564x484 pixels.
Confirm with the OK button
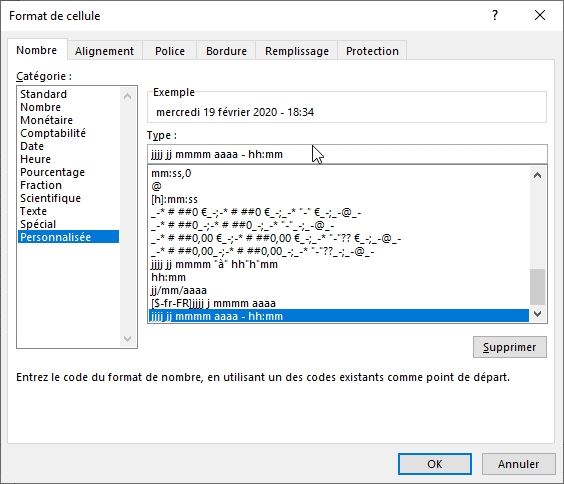435,464
